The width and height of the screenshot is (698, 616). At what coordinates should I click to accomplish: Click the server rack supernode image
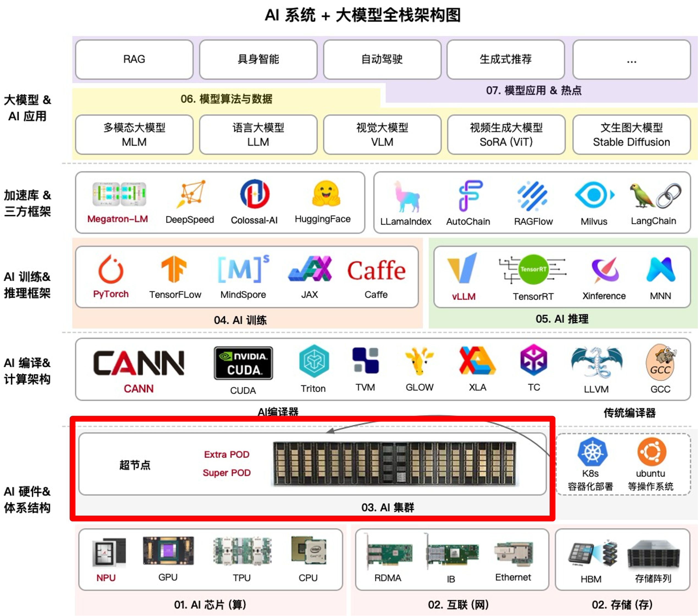[x=394, y=464]
